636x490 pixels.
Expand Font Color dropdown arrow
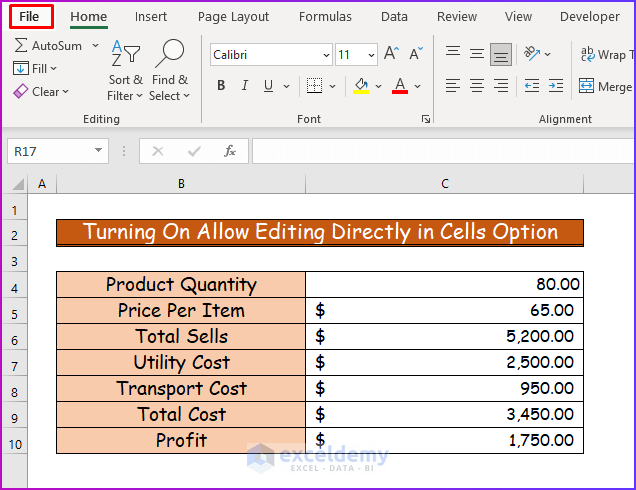[417, 86]
